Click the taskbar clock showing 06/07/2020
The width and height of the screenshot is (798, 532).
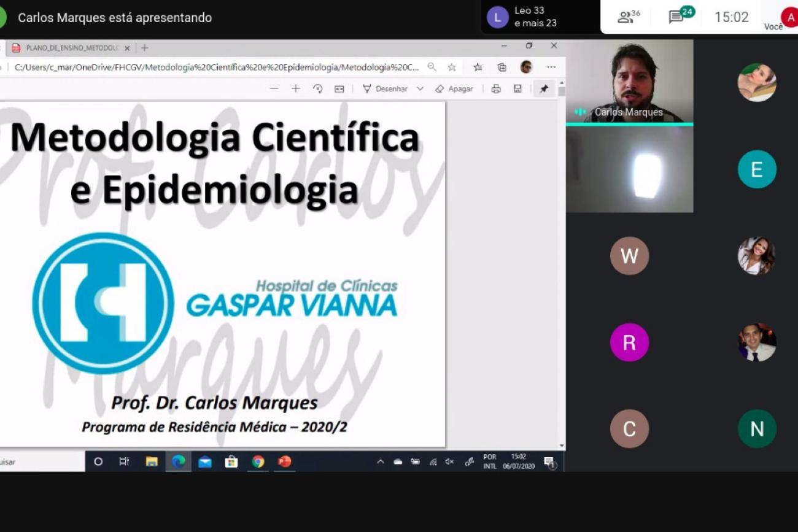pyautogui.click(x=519, y=461)
